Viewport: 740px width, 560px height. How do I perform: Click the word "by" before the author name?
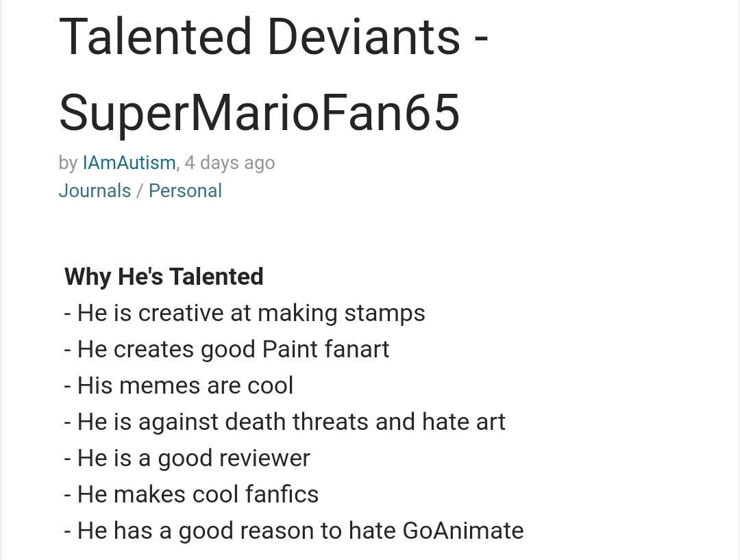68,164
